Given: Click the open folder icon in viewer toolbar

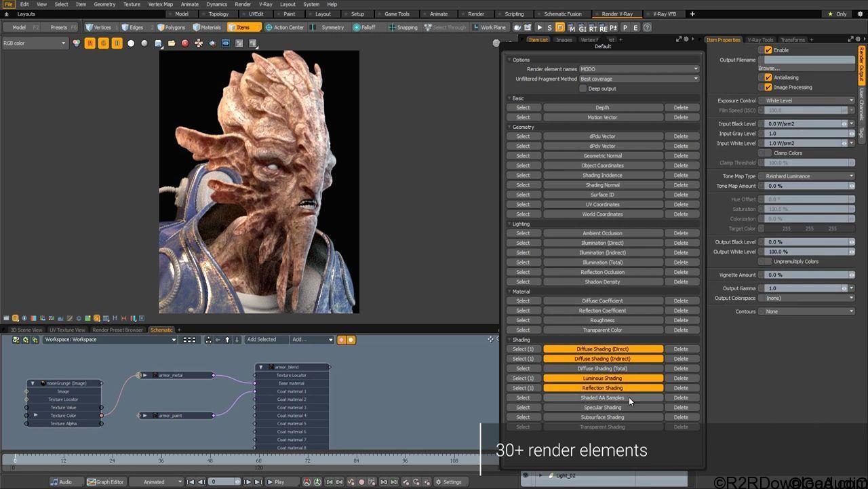Looking at the screenshot, I should click(x=172, y=43).
